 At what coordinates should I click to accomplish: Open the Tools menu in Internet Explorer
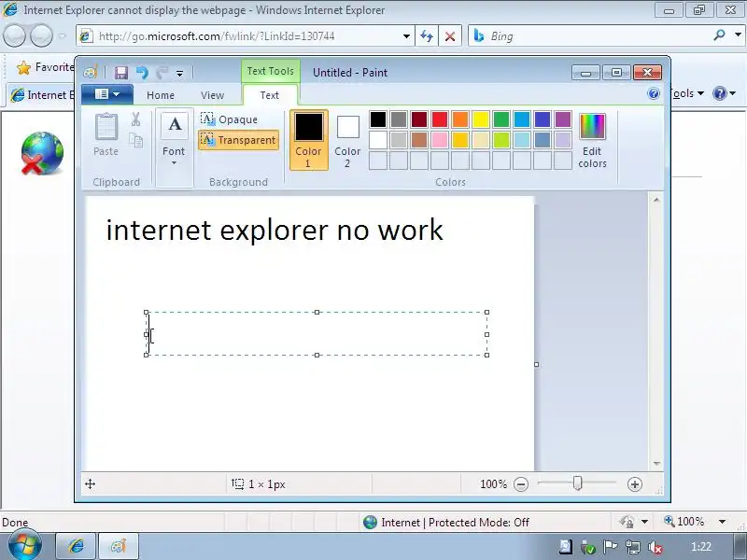pyautogui.click(x=687, y=93)
